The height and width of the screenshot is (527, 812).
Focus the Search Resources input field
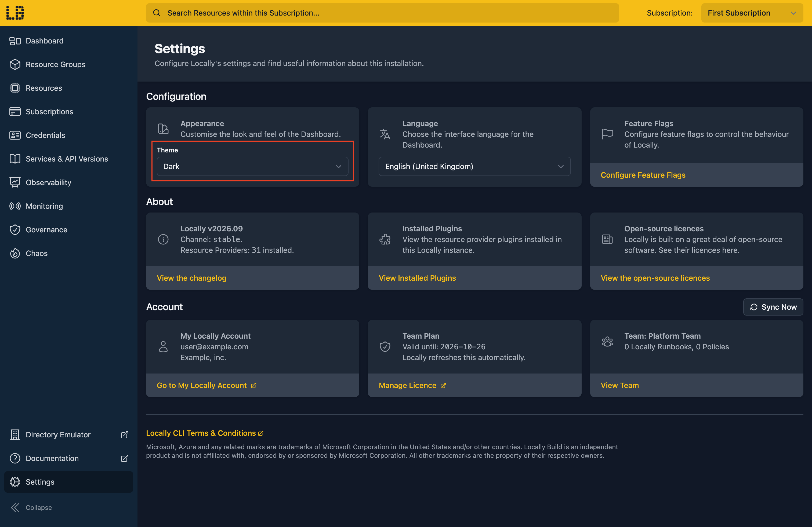coord(382,13)
